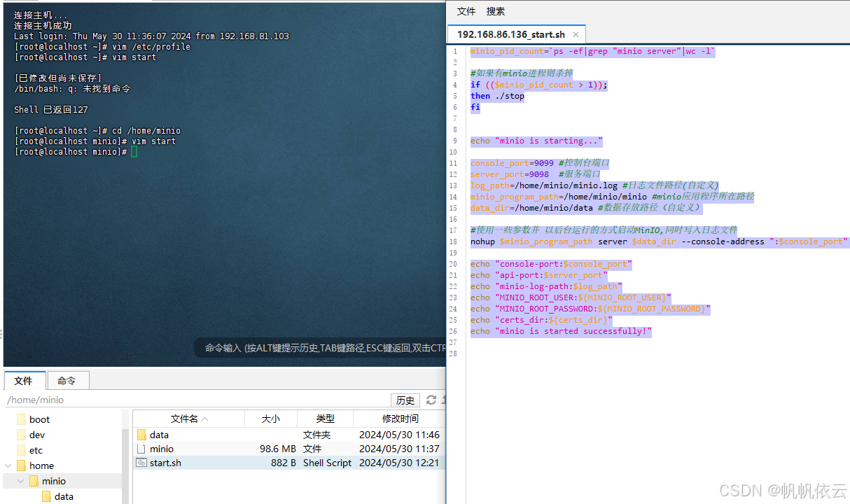Viewport: 850px width, 504px height.
Task: Sort files by the 大小 column
Action: [271, 419]
